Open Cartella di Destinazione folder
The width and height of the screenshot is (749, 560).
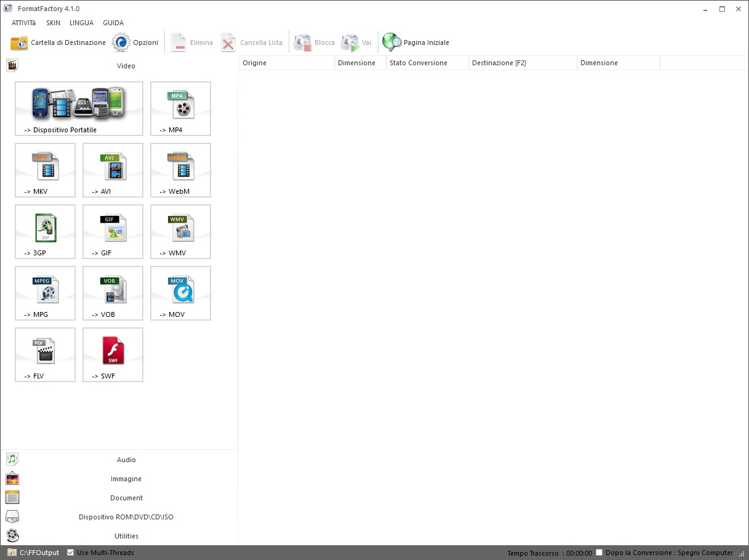tap(58, 42)
